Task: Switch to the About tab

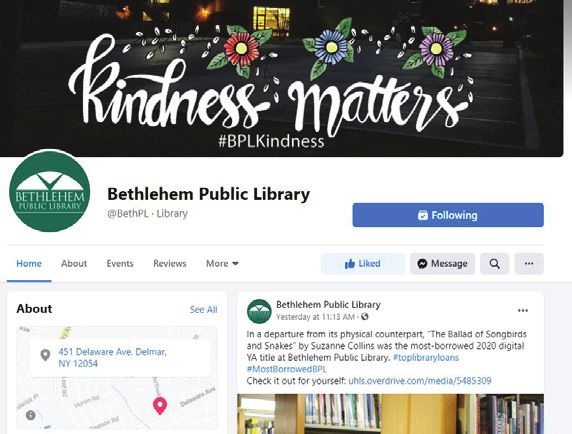Action: (x=74, y=263)
